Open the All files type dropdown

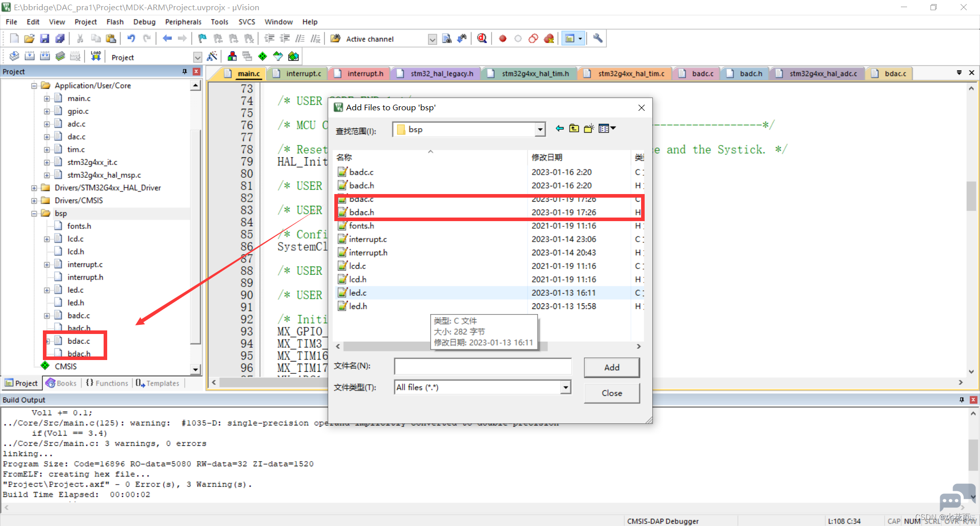click(x=566, y=388)
